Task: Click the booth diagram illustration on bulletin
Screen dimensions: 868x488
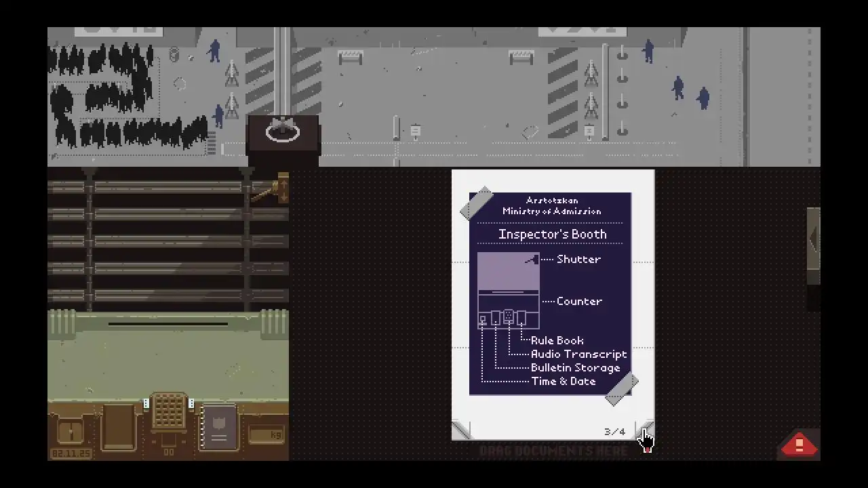Action: (509, 291)
